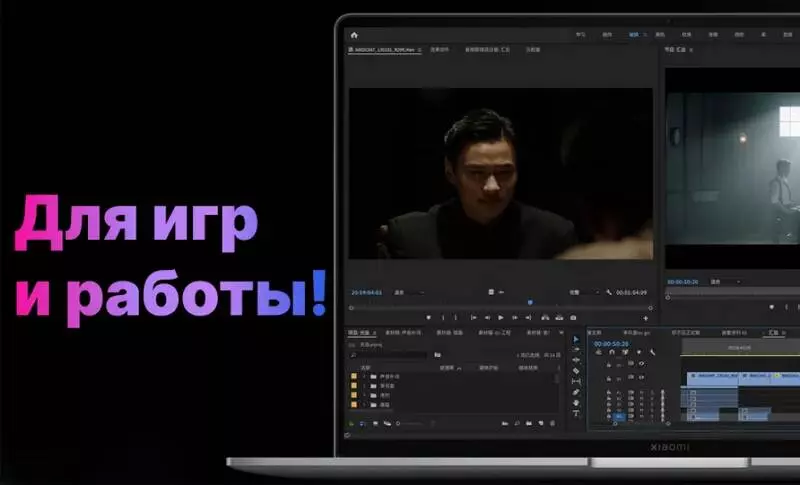This screenshot has width=800, height=485.
Task: Open Source monitor zoom level dropdown
Action: point(410,292)
